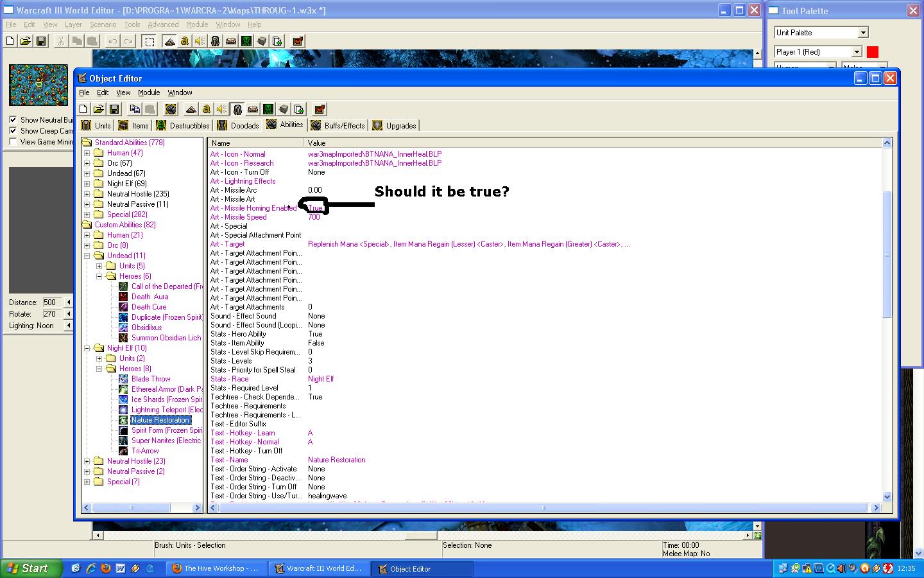This screenshot has width=924, height=578.
Task: Open Module menu in Object Editor
Action: pyautogui.click(x=149, y=92)
